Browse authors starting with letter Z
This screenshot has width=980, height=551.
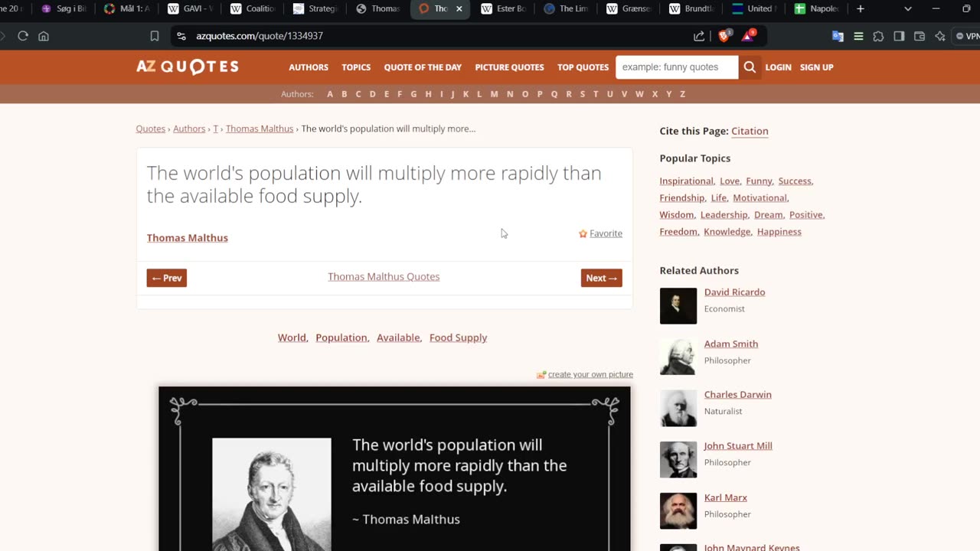click(x=682, y=94)
